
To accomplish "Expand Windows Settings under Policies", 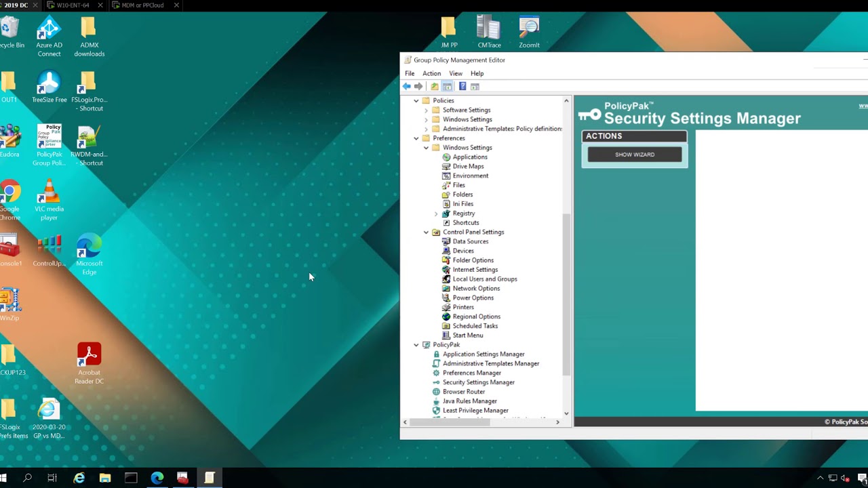I will pos(426,120).
